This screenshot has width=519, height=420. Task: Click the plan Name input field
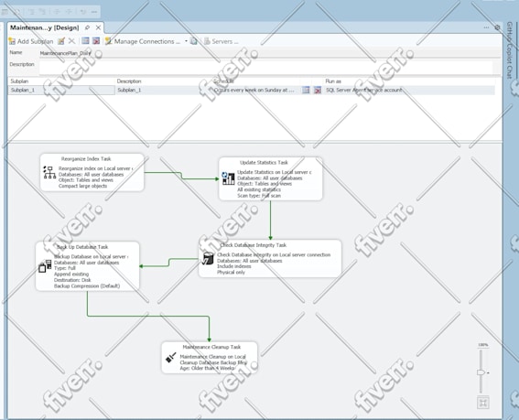270,53
